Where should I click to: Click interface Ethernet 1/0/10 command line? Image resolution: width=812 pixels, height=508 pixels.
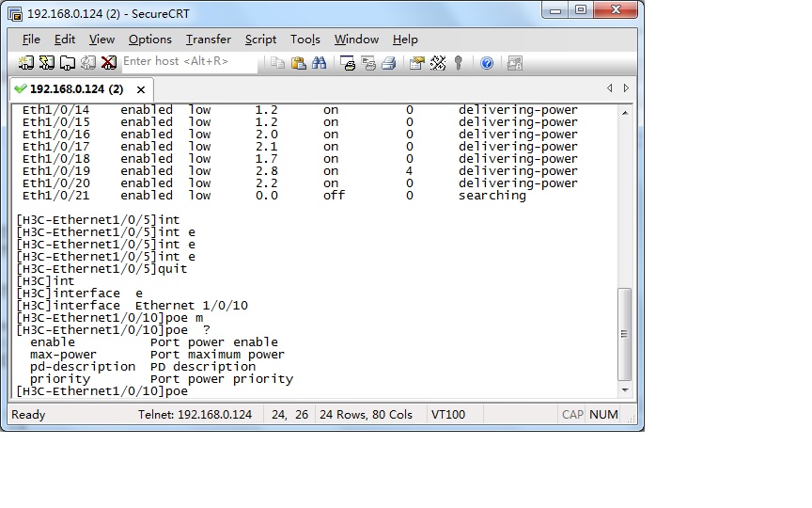click(133, 306)
